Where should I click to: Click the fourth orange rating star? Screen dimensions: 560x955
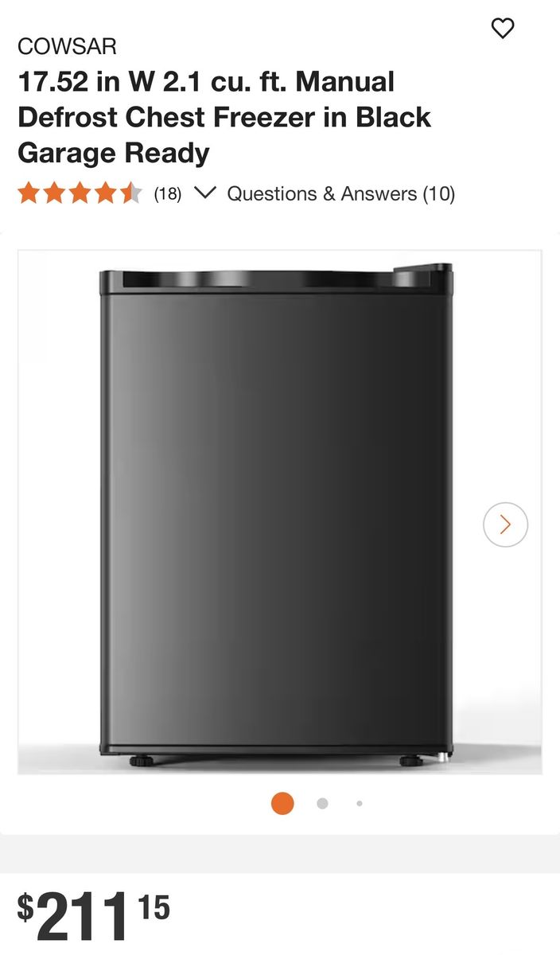pos(105,193)
